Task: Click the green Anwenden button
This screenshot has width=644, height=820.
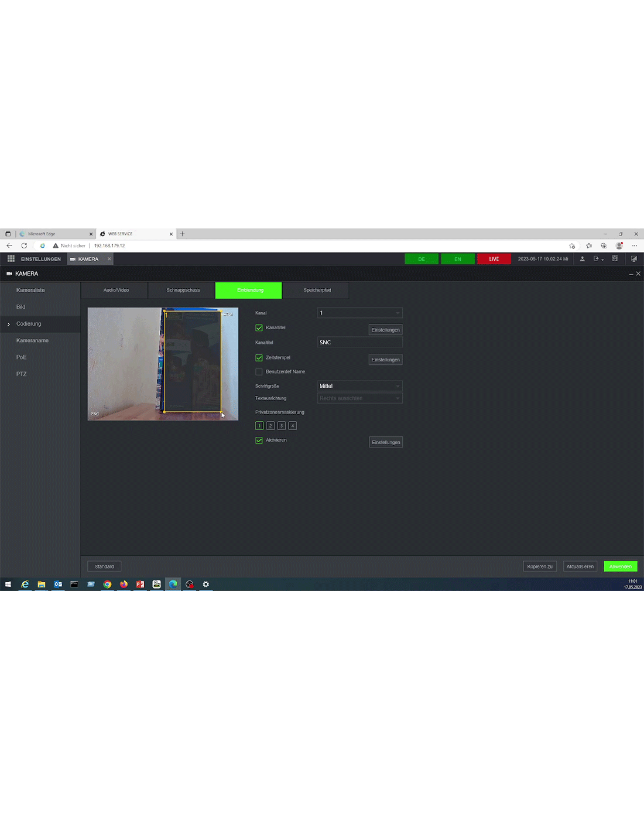Action: coord(620,566)
